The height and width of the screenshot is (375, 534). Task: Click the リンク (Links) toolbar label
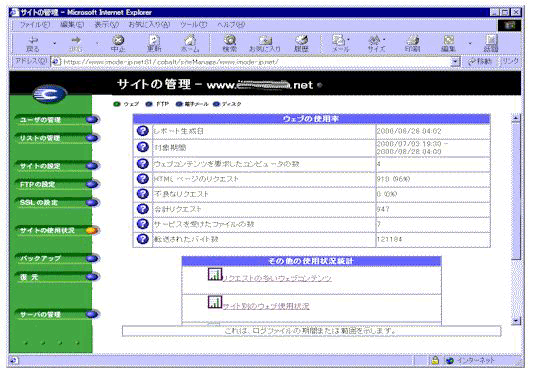(x=510, y=61)
